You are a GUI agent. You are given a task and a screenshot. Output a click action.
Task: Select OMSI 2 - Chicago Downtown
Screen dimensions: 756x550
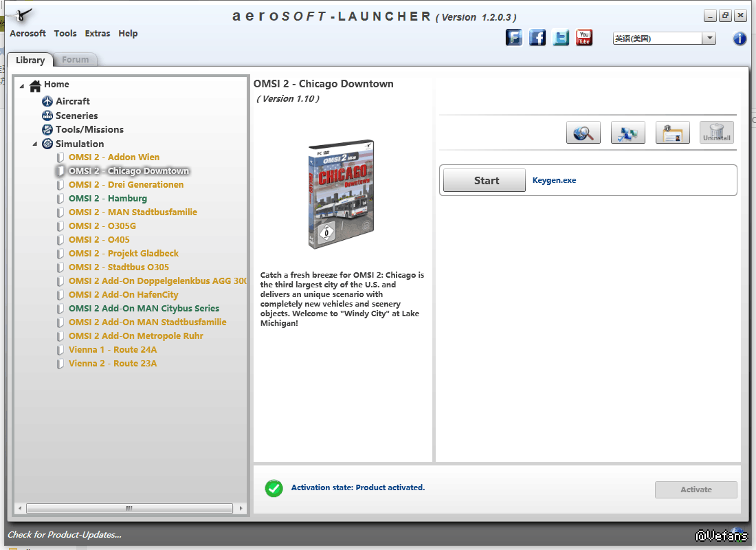tap(129, 171)
